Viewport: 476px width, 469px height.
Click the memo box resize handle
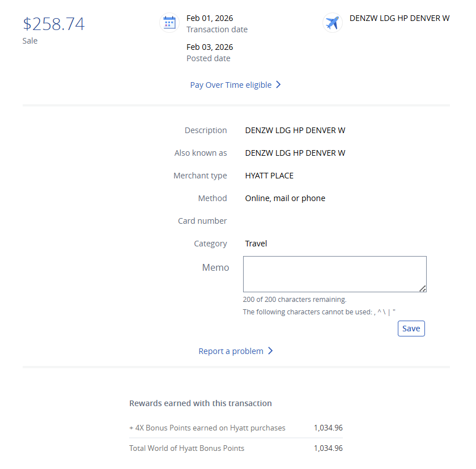click(423, 288)
